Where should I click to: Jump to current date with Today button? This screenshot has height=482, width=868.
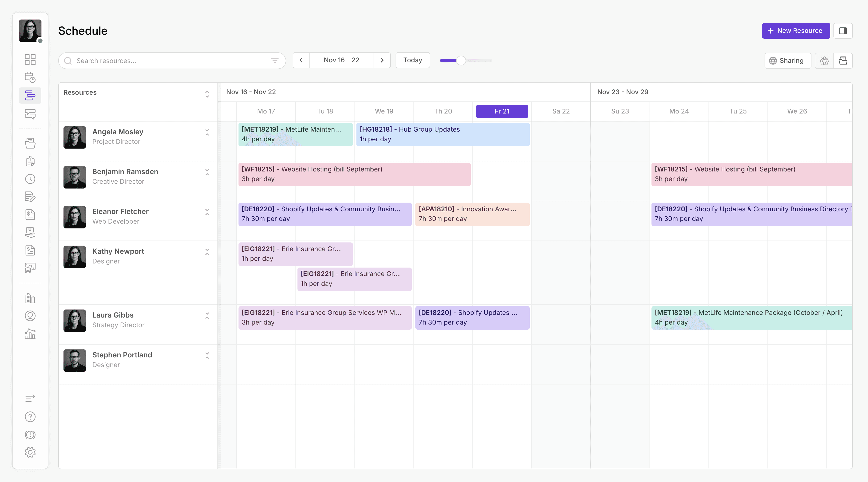(412, 60)
